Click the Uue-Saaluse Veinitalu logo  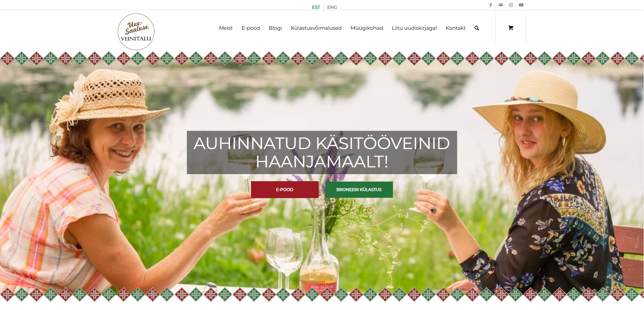click(x=136, y=32)
